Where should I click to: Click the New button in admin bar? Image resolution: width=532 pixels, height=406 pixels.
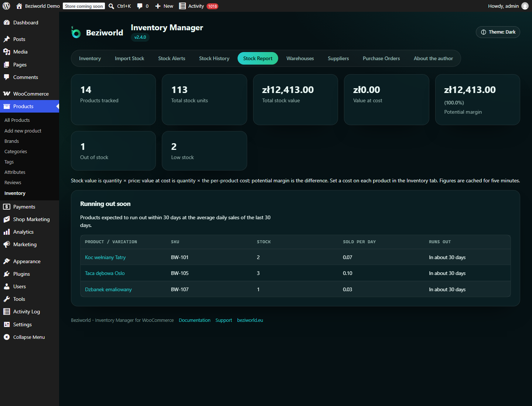[x=164, y=6]
